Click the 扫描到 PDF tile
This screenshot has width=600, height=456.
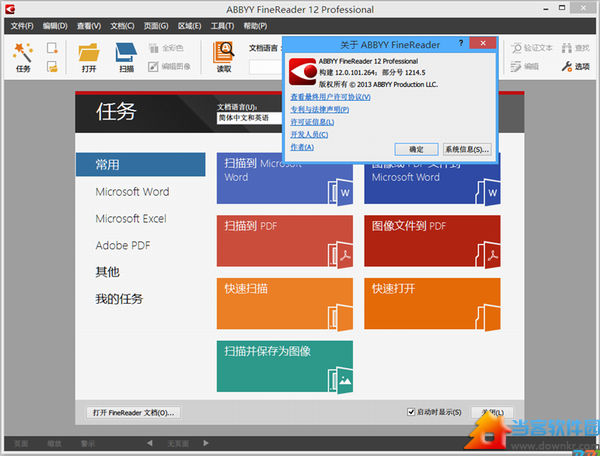(x=285, y=241)
